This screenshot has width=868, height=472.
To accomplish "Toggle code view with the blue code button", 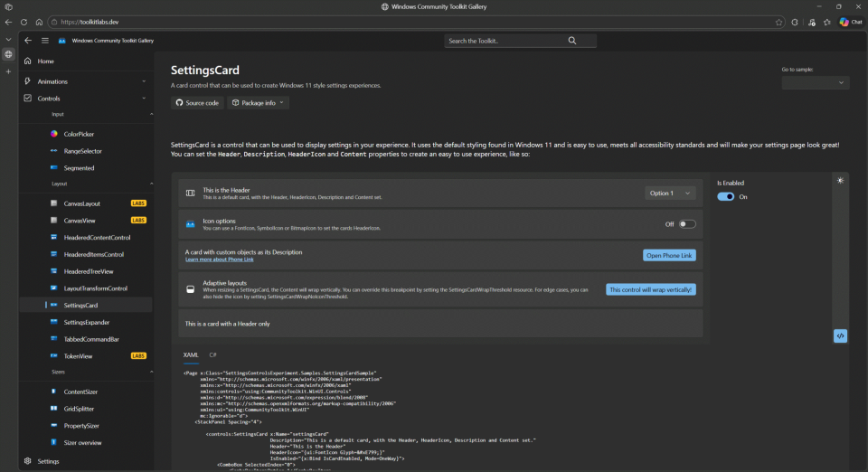I will 840,335.
